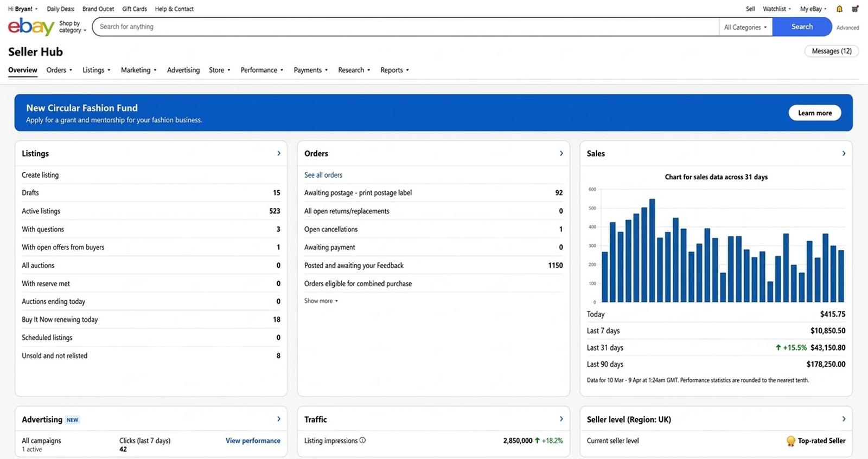The width and height of the screenshot is (868, 459).
Task: Open the notifications bell
Action: [839, 9]
